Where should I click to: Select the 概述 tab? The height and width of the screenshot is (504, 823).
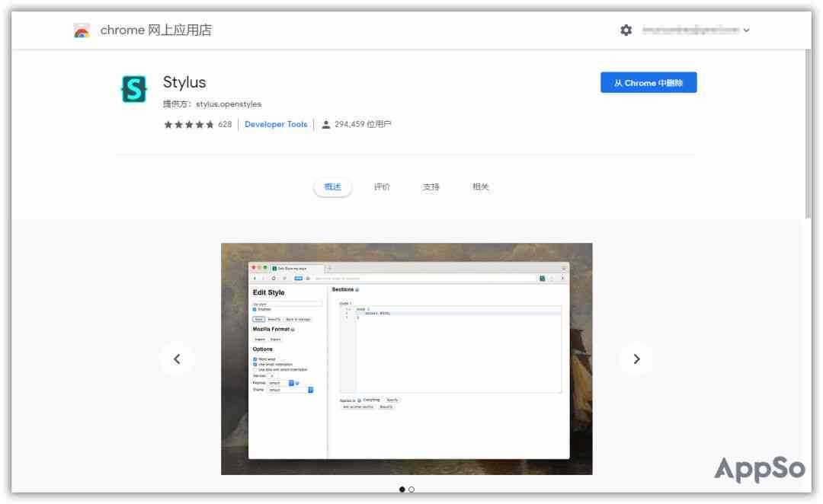pyautogui.click(x=332, y=187)
